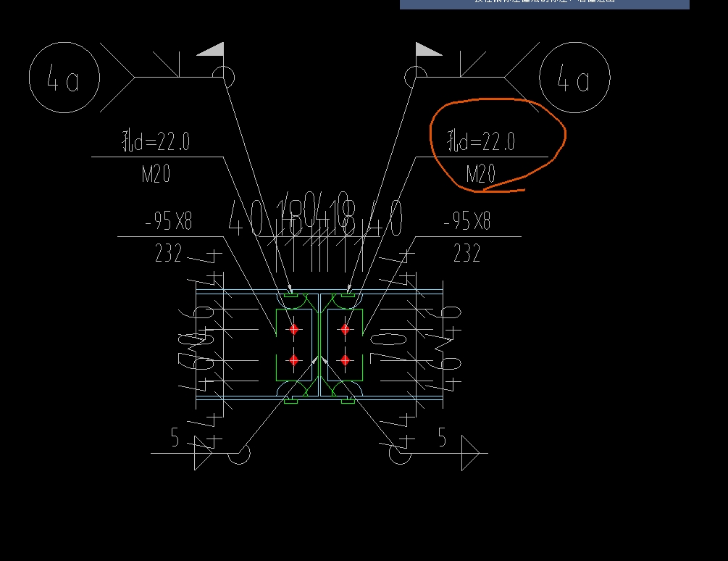
Task: Select the right "-95X8" plate annotation
Action: pos(466,220)
